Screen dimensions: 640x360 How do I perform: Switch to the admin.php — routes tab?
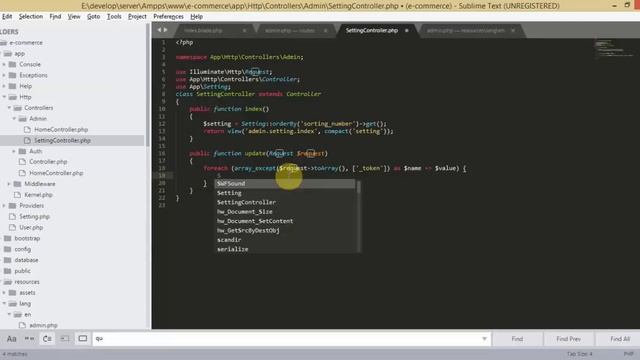289,31
